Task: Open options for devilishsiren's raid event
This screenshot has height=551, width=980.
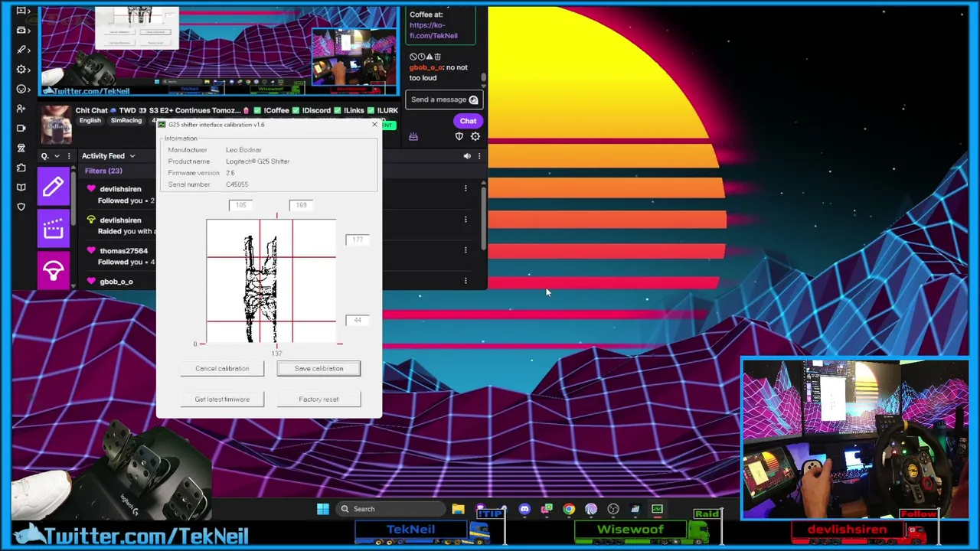Action: tap(465, 220)
